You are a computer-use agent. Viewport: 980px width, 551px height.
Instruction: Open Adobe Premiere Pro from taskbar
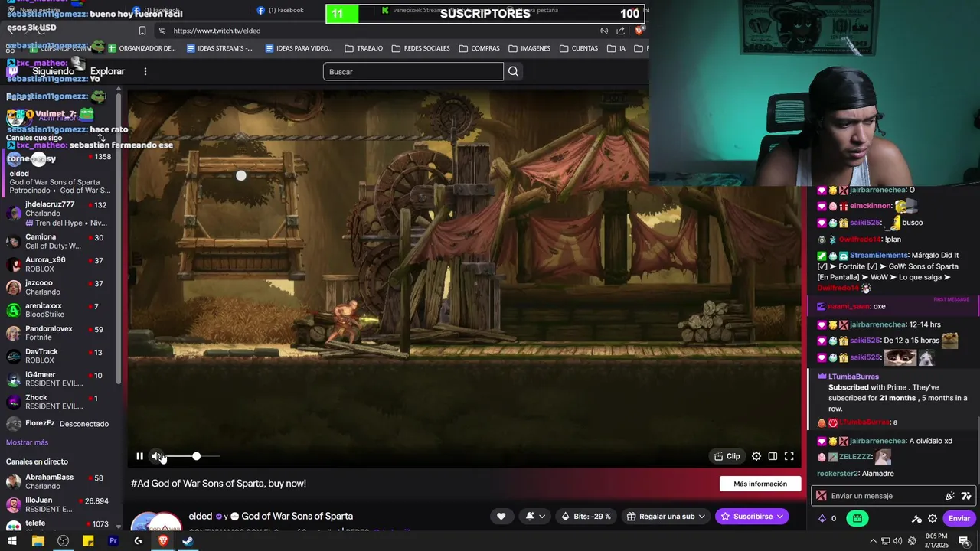(x=113, y=541)
